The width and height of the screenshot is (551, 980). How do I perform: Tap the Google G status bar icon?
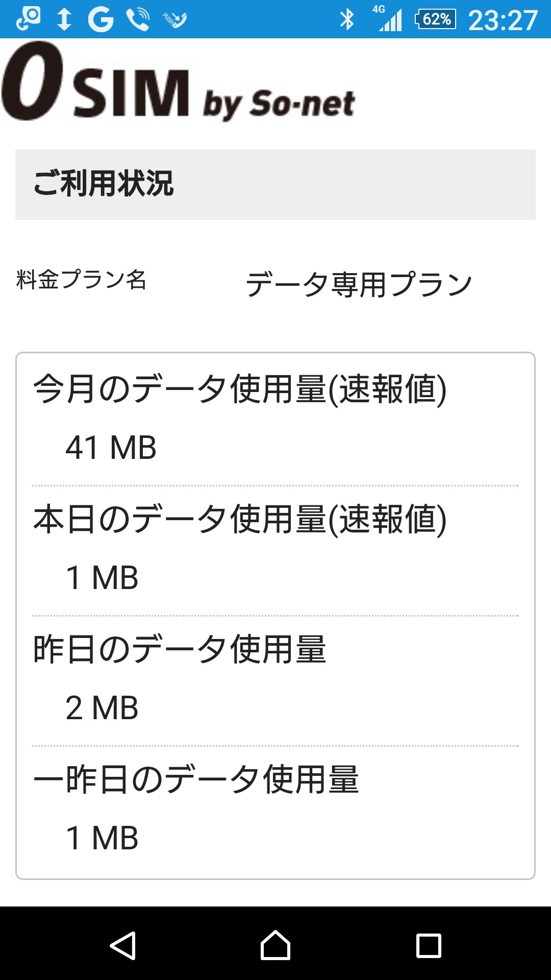coord(101,20)
